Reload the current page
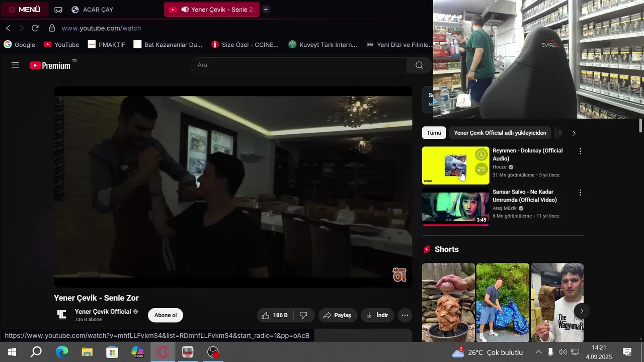 click(35, 28)
